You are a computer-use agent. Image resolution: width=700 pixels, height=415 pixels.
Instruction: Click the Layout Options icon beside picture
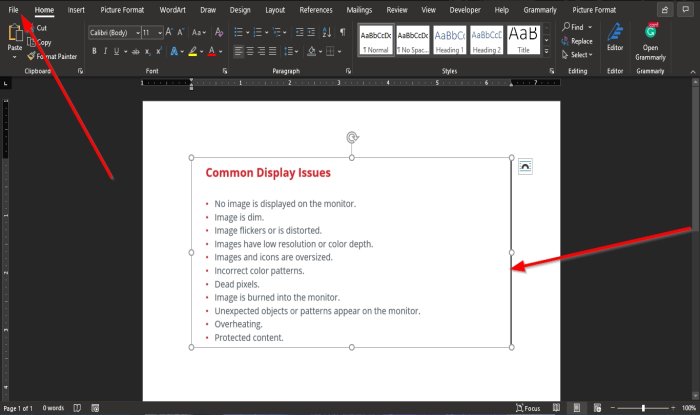(x=525, y=167)
